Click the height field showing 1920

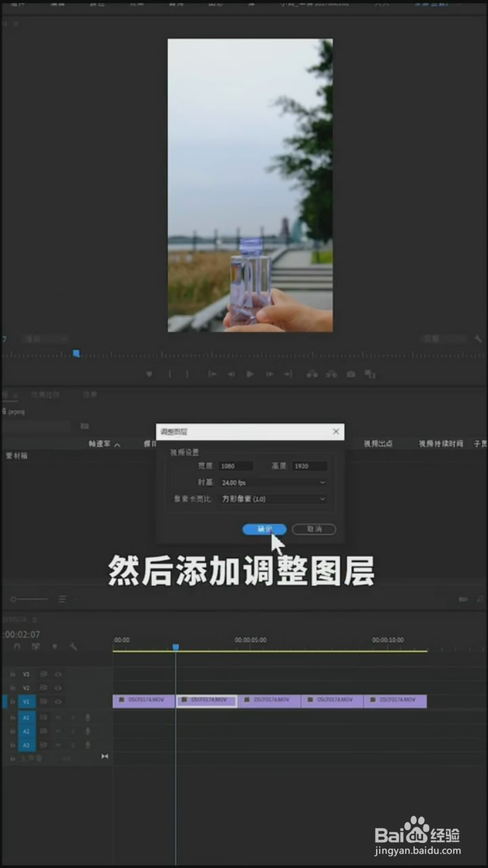(x=310, y=466)
